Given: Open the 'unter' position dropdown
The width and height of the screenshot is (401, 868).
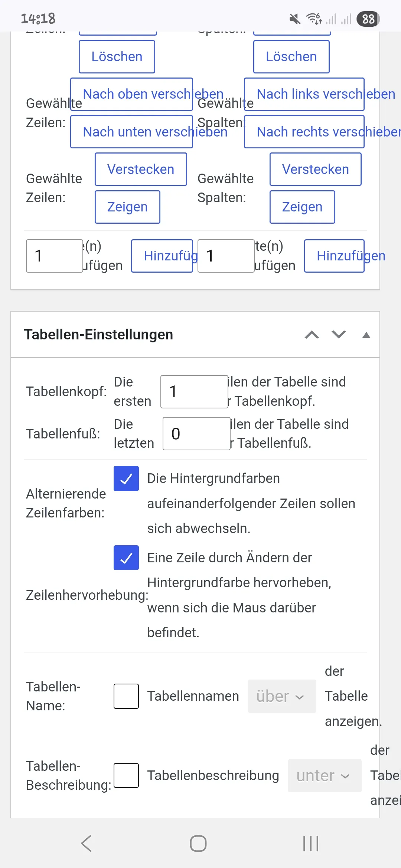Looking at the screenshot, I should [x=325, y=776].
